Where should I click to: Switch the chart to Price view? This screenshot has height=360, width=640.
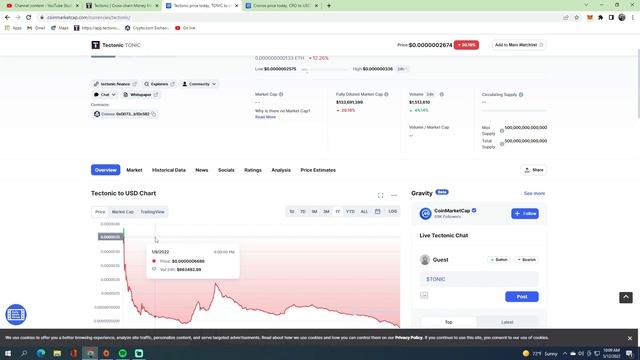click(100, 212)
